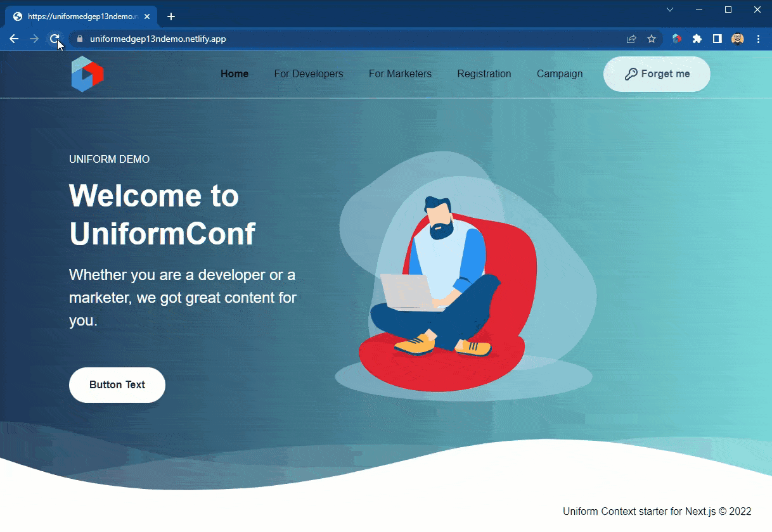772x532 pixels.
Task: Click the Uniform cube logo
Action: click(87, 74)
